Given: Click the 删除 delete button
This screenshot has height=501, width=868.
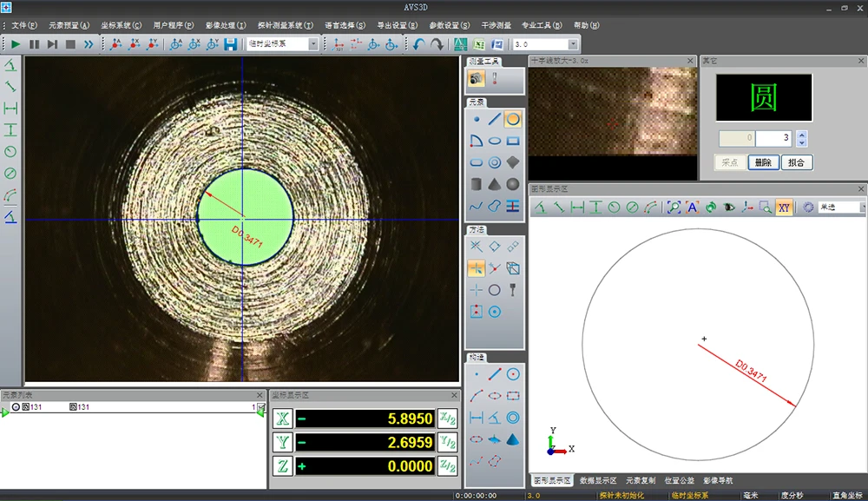Looking at the screenshot, I should click(x=763, y=162).
